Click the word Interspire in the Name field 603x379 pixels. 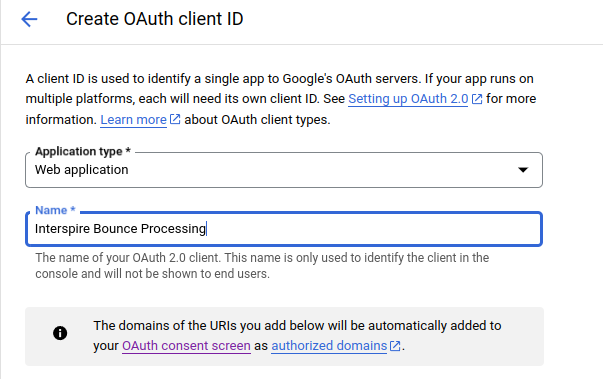62,229
